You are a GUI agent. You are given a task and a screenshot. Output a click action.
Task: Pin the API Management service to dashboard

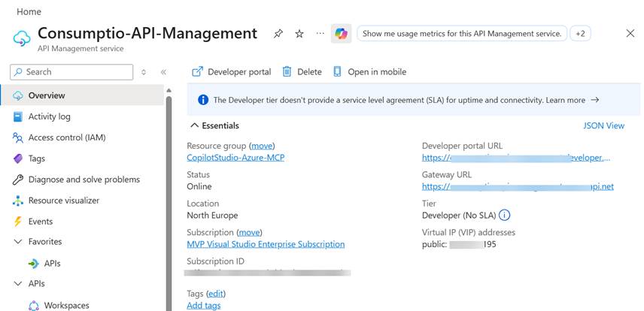coord(278,34)
